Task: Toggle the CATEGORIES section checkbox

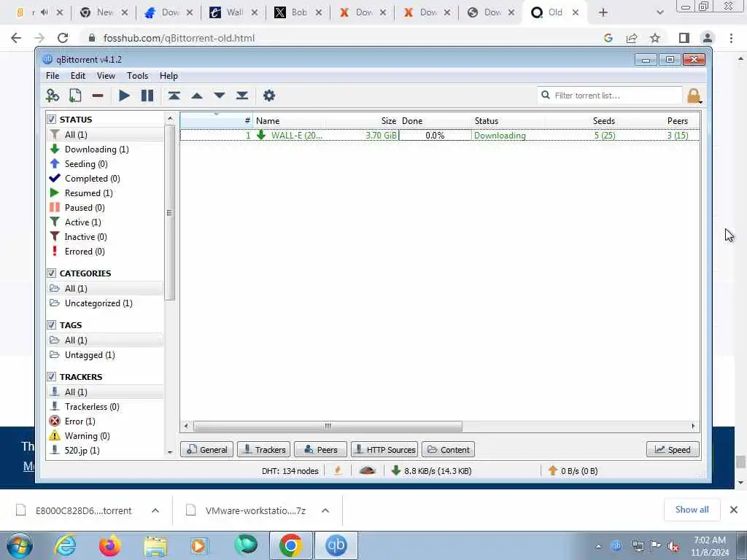Action: point(52,273)
